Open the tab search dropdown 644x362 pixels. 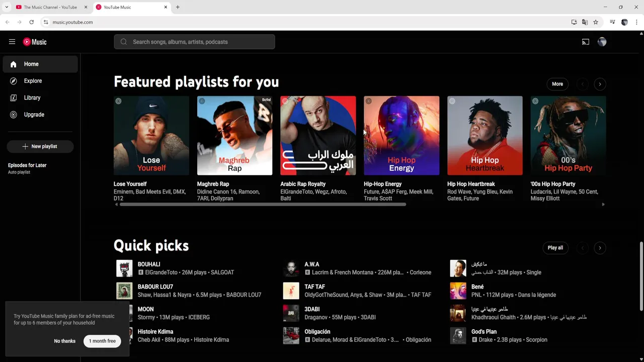pos(7,7)
